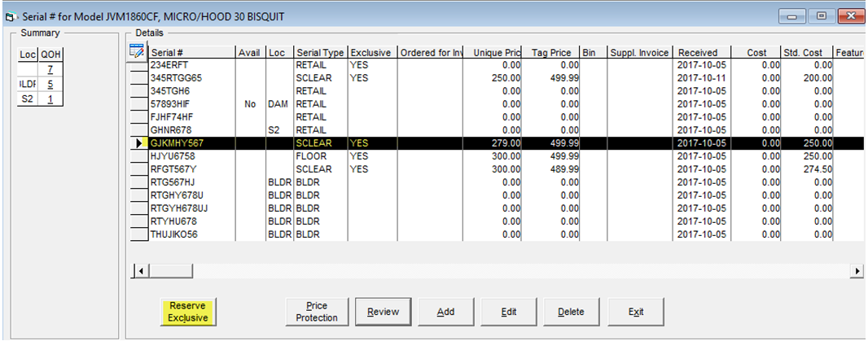Click the Tag Price column header
The height and width of the screenshot is (341, 868).
(x=550, y=53)
